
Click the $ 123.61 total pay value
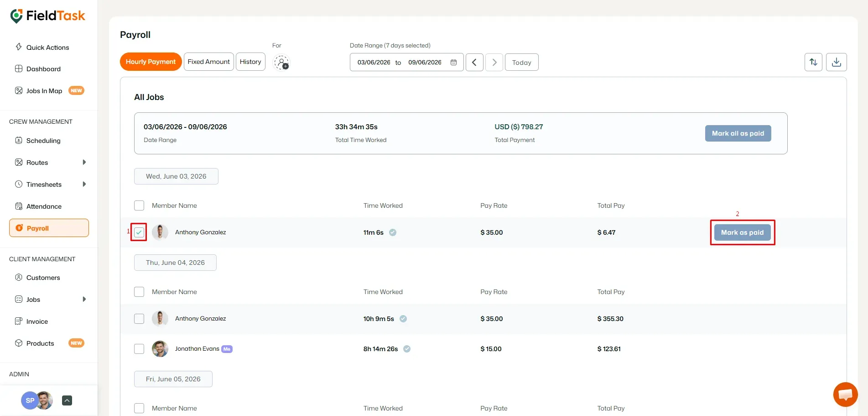(x=609, y=349)
